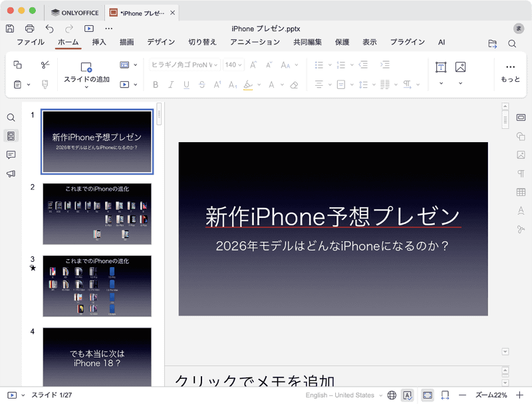Click the columns icon
The height and width of the screenshot is (404, 532).
pyautogui.click(x=385, y=85)
